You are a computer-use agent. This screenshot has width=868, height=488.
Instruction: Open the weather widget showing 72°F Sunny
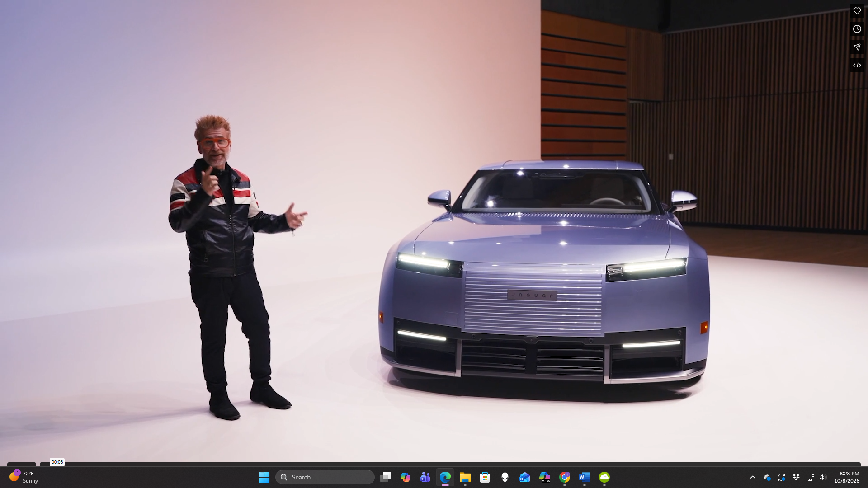(x=24, y=477)
